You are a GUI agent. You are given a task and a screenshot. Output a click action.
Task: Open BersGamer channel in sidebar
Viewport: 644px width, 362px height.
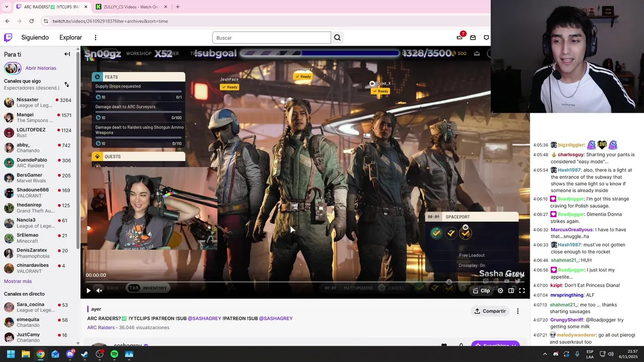coord(38,178)
